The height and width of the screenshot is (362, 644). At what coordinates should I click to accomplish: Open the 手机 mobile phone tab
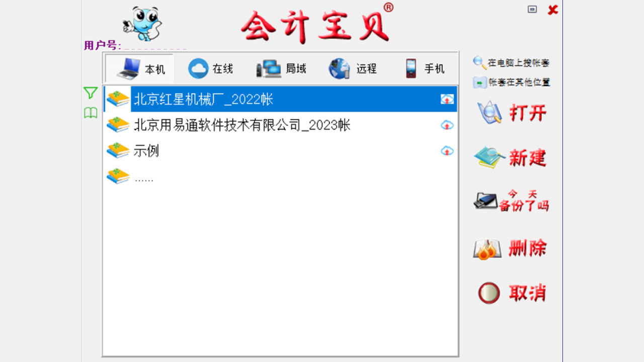(424, 69)
